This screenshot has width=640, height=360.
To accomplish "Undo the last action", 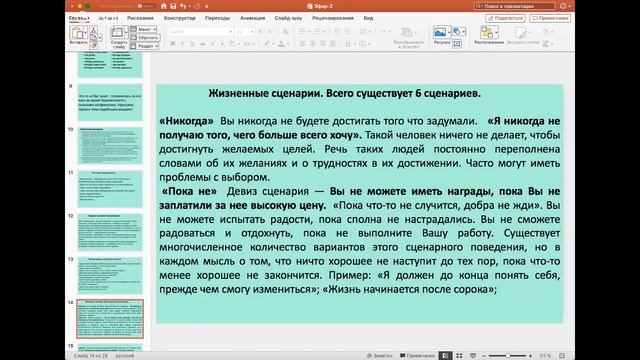I will coord(183,6).
